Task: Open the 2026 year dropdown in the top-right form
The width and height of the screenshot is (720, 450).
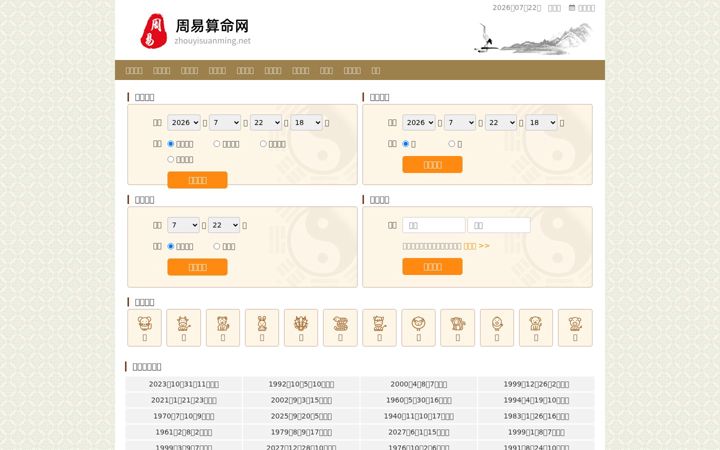Action: click(419, 123)
